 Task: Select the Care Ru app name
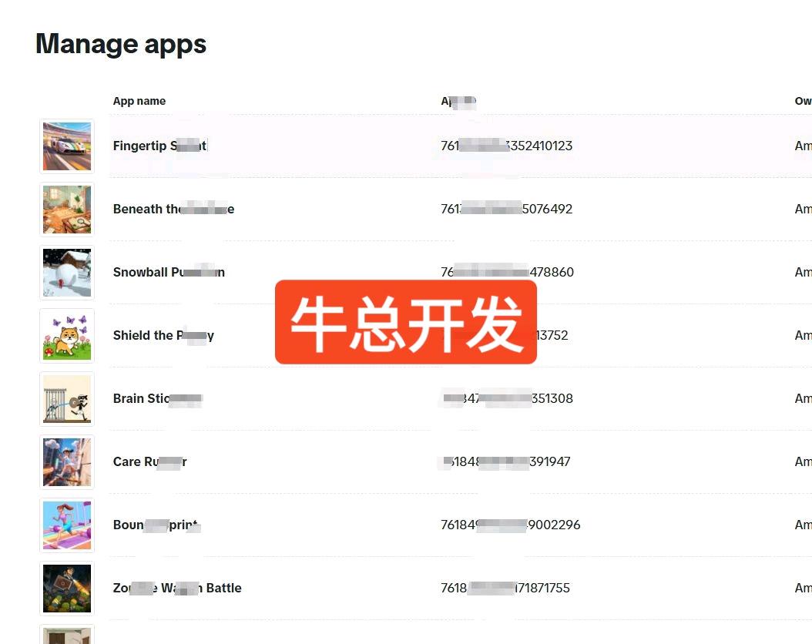point(149,461)
